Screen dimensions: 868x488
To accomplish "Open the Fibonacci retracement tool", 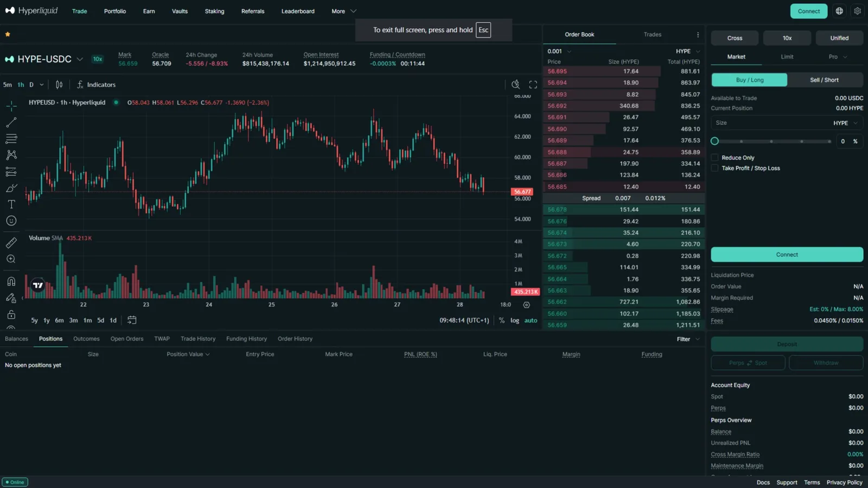I will [x=11, y=139].
